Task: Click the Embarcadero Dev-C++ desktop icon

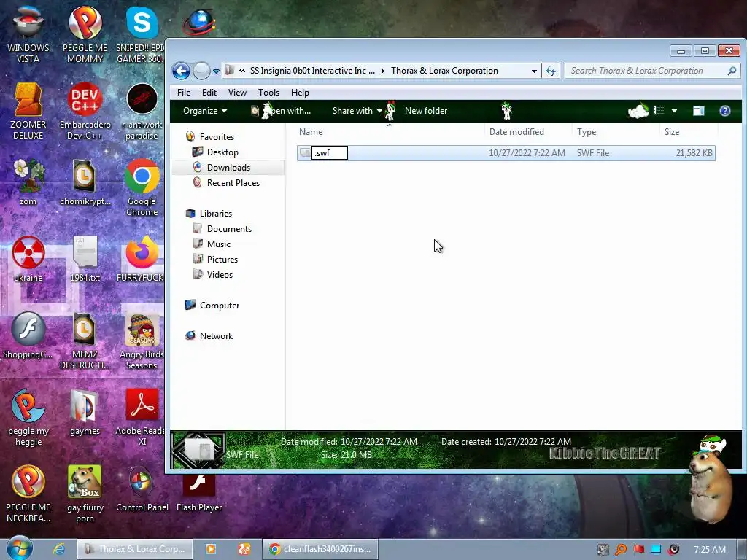Action: tap(85, 111)
